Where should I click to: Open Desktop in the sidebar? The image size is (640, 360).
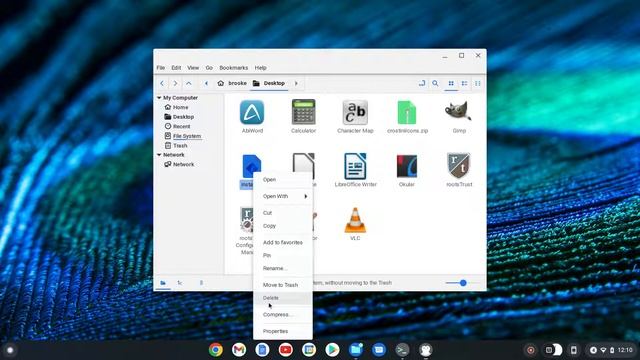[183, 117]
